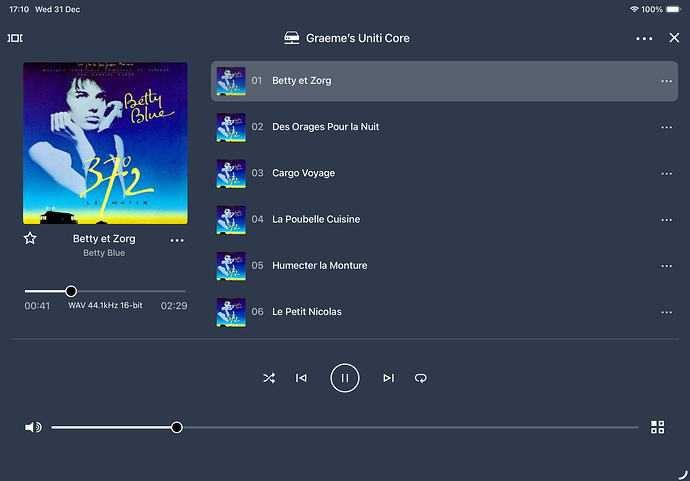690x481 pixels.
Task: Play Des Orages Pour la Nuit
Action: [325, 127]
